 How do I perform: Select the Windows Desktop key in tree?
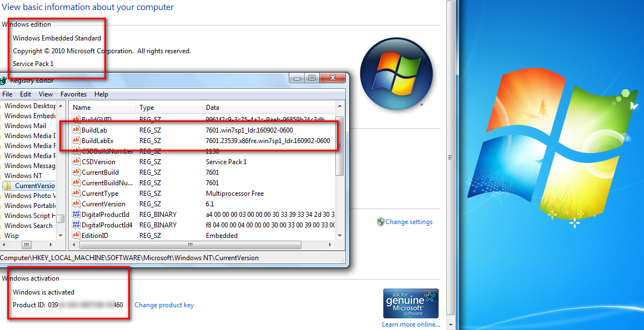[29, 106]
